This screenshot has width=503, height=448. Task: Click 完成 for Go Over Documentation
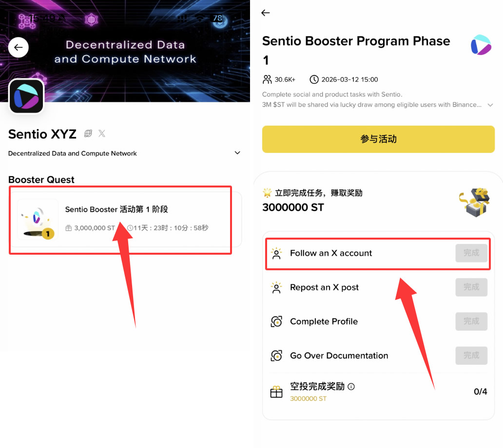click(471, 355)
